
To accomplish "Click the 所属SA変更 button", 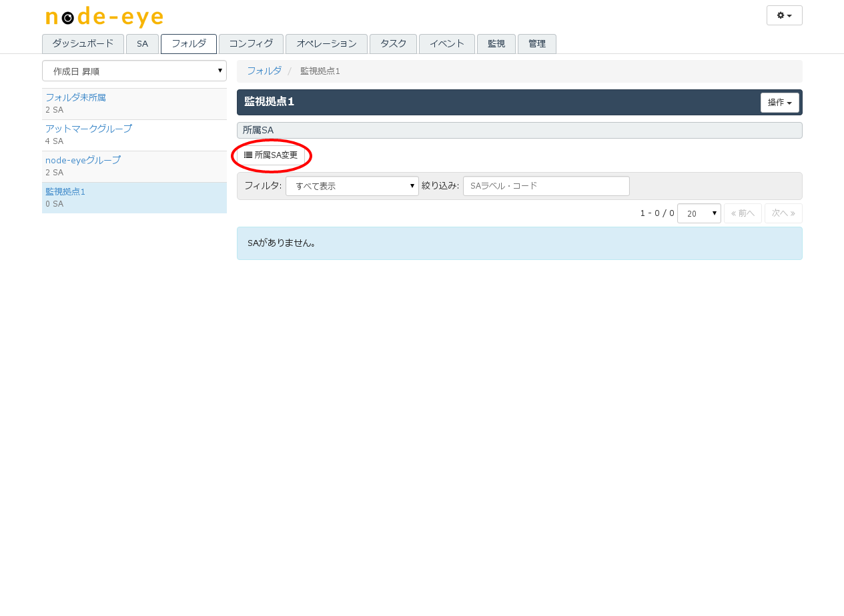I will pyautogui.click(x=271, y=155).
